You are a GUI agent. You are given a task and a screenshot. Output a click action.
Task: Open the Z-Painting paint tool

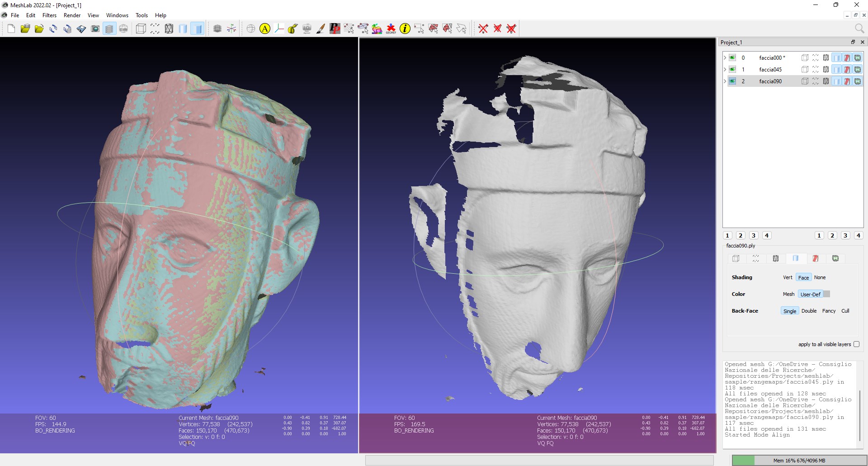(x=321, y=29)
